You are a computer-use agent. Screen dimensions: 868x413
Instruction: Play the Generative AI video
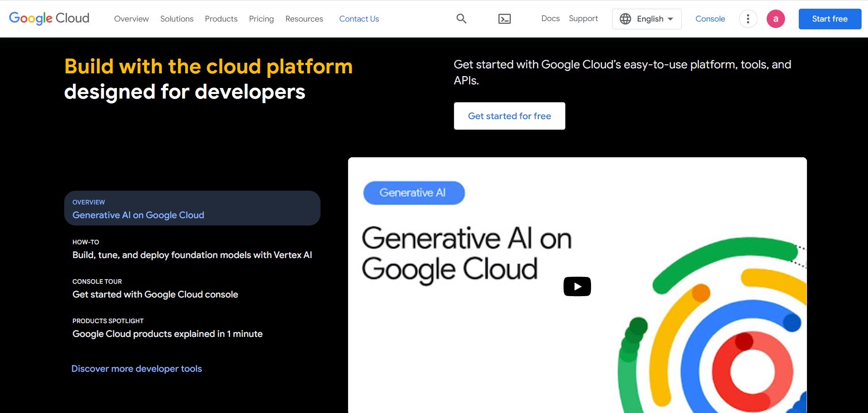[x=577, y=286]
